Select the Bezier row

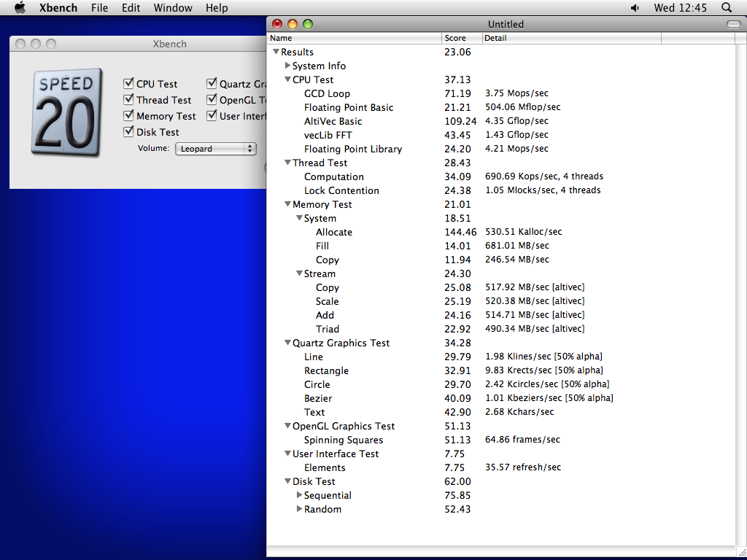(500, 398)
